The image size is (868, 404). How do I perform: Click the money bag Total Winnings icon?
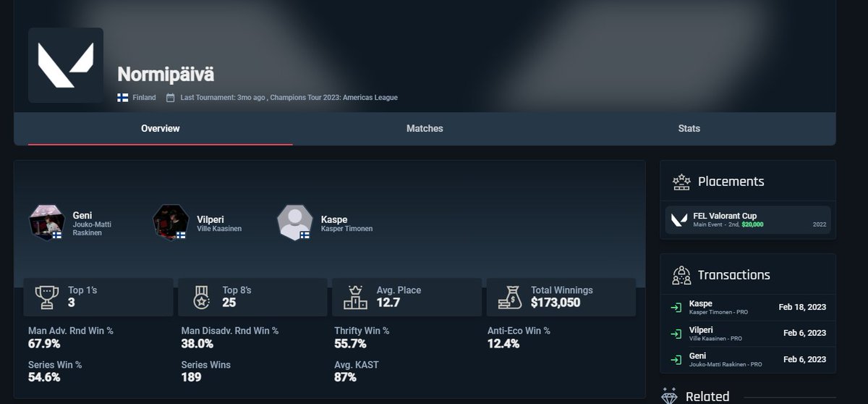(x=510, y=297)
